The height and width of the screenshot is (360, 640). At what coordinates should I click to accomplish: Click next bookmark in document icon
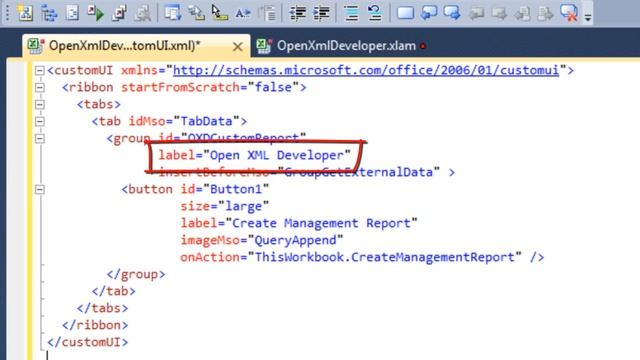545,13
